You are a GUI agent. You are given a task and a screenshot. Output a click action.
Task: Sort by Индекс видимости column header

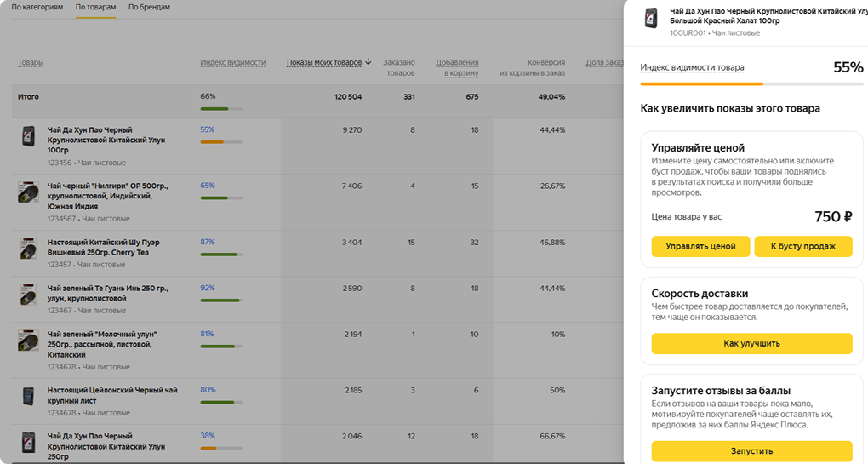coord(232,62)
